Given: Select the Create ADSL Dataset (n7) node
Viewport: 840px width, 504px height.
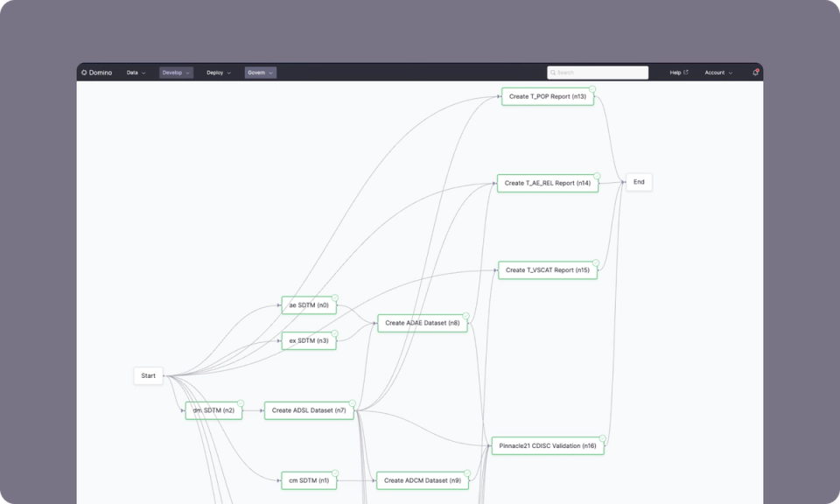Looking at the screenshot, I should 309,409.
